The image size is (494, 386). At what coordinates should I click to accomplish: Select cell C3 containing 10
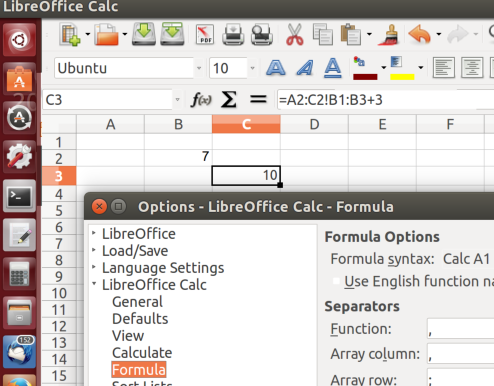click(246, 175)
